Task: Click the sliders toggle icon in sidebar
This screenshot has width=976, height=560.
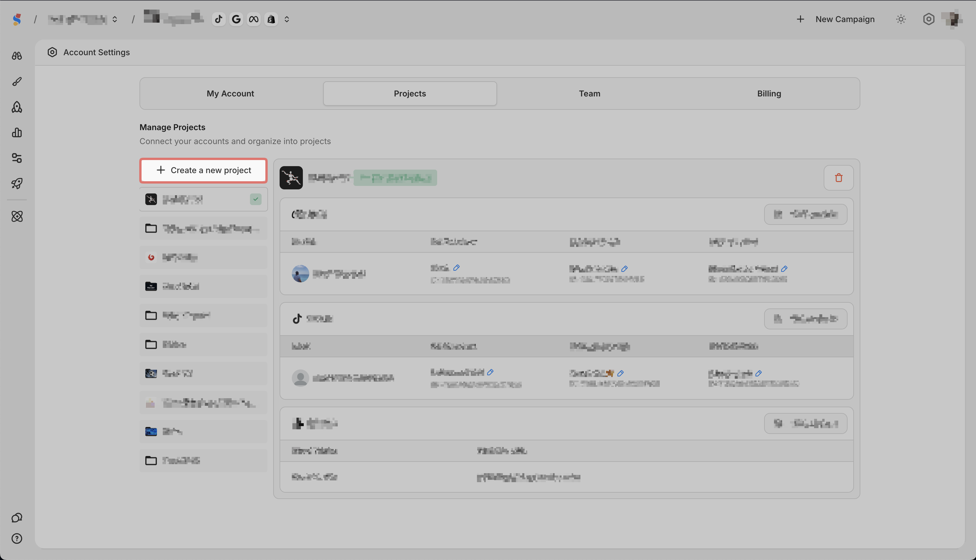Action: (x=17, y=158)
